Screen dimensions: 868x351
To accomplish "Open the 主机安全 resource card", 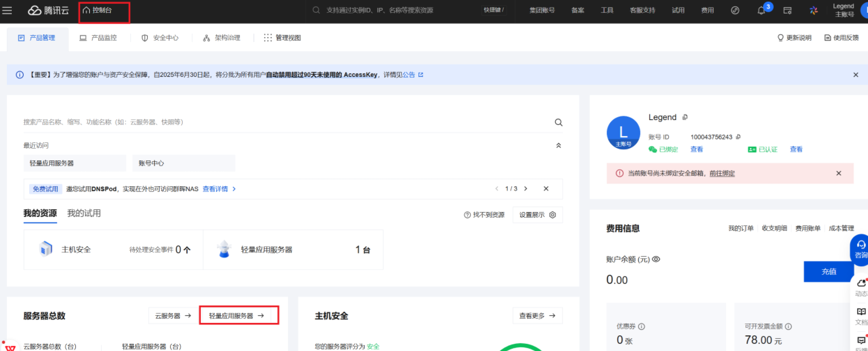I will point(113,250).
